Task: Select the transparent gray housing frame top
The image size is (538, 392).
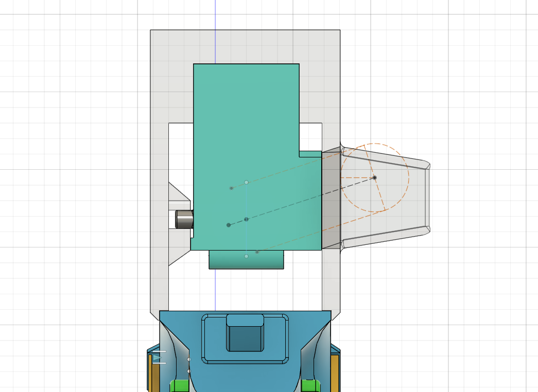Action: 246,46
